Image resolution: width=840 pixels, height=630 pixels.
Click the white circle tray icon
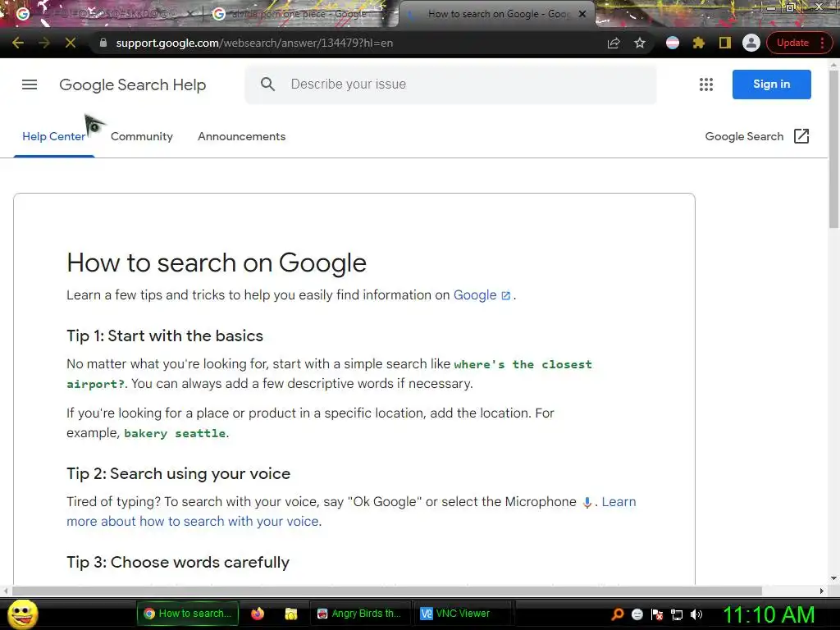[x=637, y=614]
